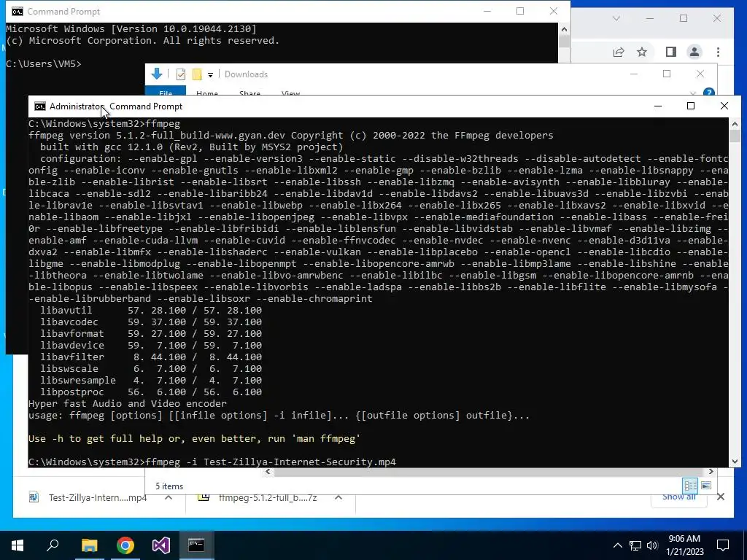Open the Chrome profile avatar
This screenshot has height=560, width=747.
tap(694, 52)
